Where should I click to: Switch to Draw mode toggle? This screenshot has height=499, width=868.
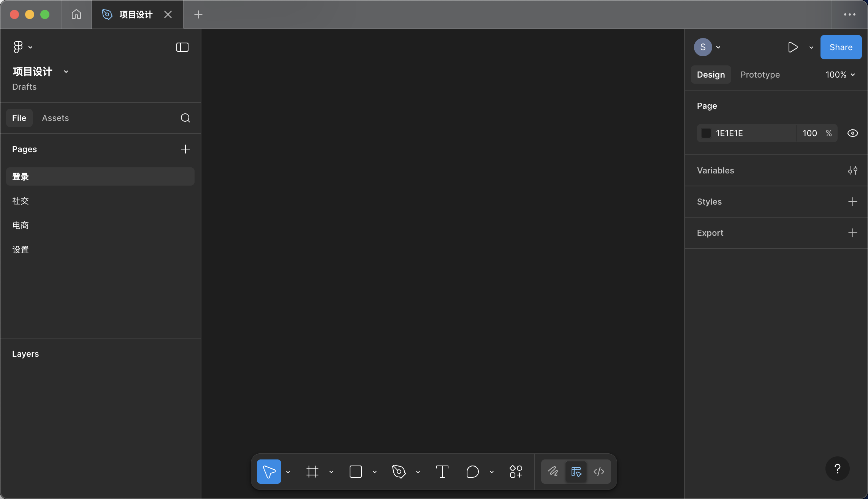553,472
